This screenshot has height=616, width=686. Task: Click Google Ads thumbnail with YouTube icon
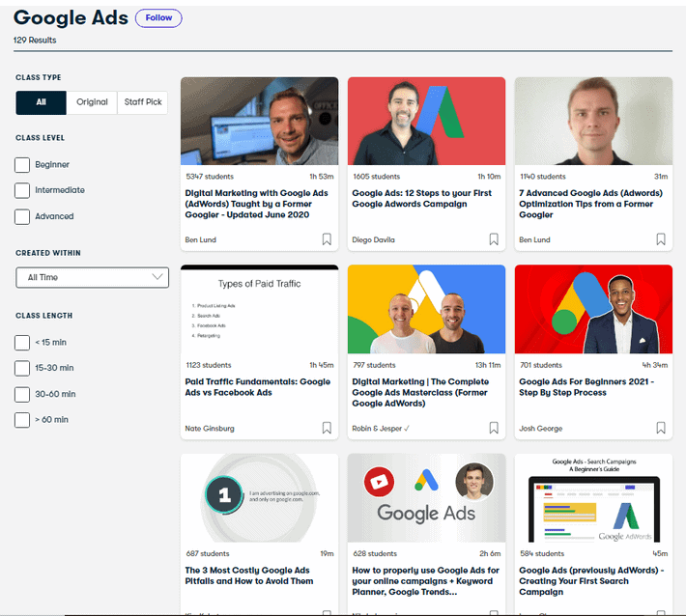click(x=426, y=498)
